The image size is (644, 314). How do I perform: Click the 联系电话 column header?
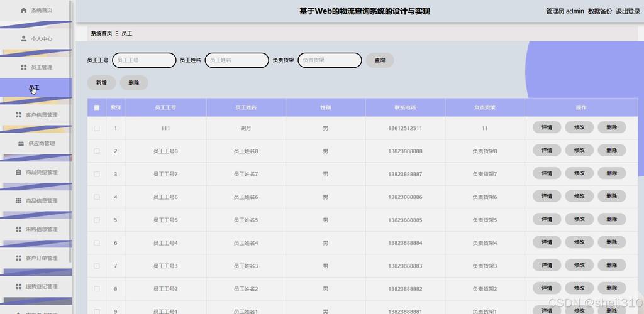point(405,107)
